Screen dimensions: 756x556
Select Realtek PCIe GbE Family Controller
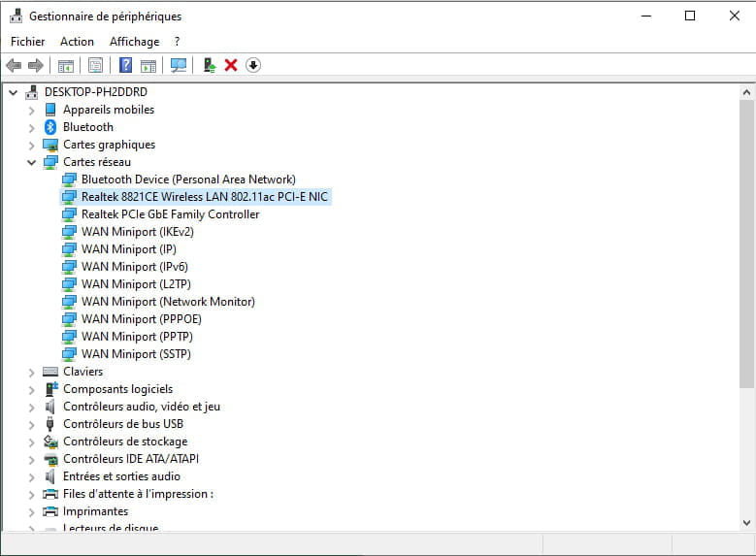170,214
